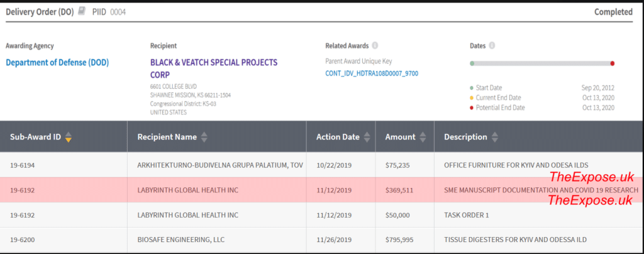Click the Sep 20, 2012 start date value
Screen dimensions: 644x254
pos(598,88)
